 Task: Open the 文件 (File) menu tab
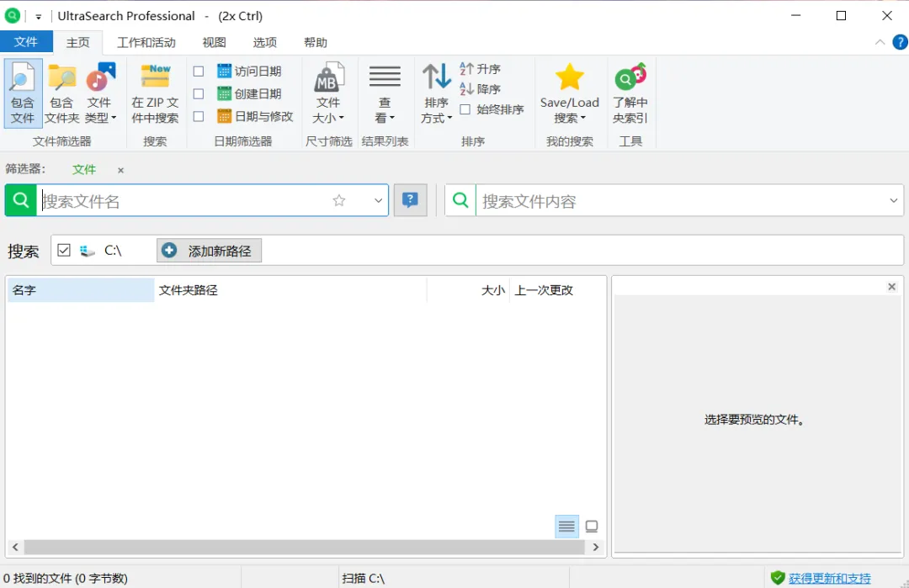(x=26, y=42)
